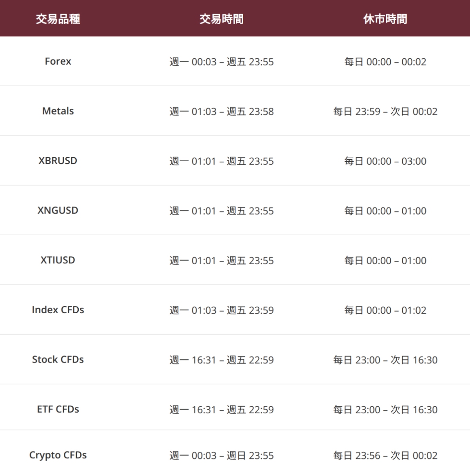The height and width of the screenshot is (476, 470).
Task: Select the Stock CFDs label
Action: 58,360
